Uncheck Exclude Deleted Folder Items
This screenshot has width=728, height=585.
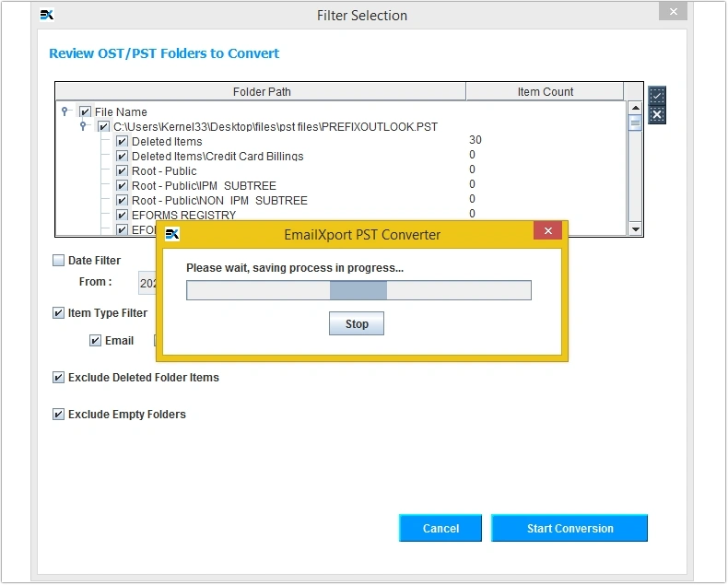(x=58, y=378)
